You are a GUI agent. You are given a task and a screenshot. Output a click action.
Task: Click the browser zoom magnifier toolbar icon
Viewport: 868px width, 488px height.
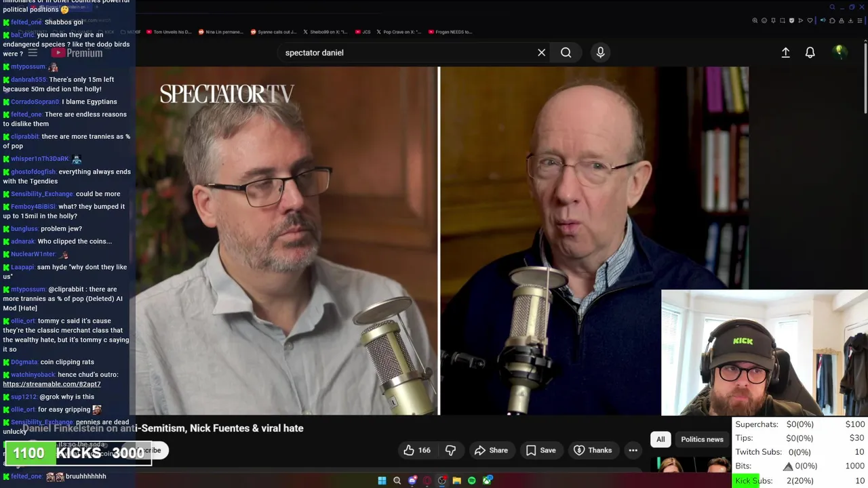[x=755, y=20]
